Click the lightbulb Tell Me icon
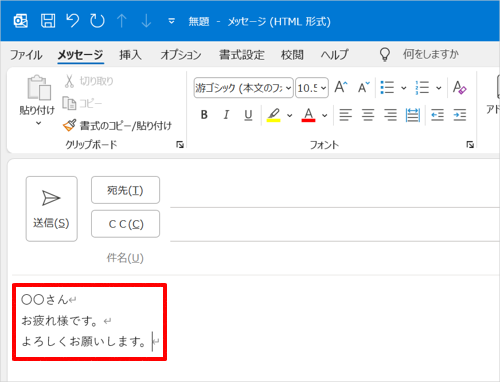500x382 pixels. [x=385, y=54]
